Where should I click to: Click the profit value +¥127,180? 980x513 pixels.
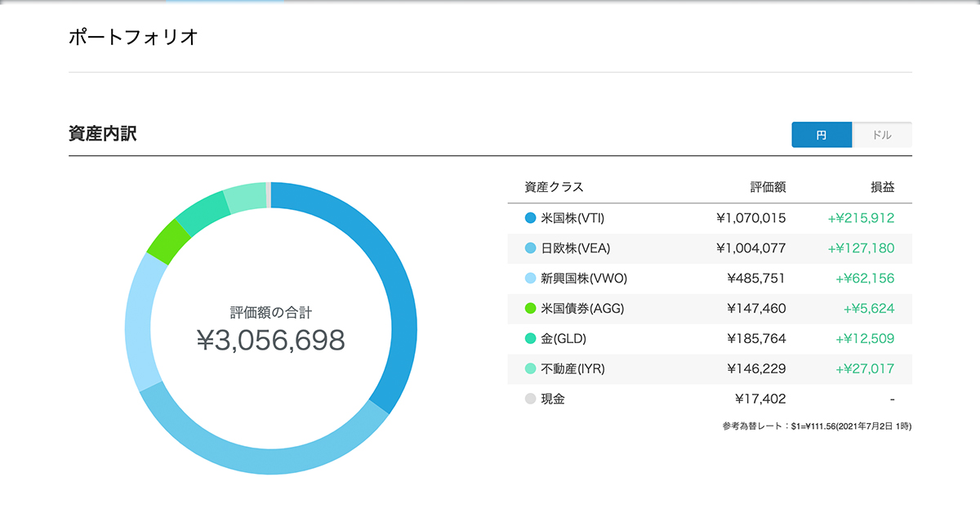pyautogui.click(x=861, y=248)
